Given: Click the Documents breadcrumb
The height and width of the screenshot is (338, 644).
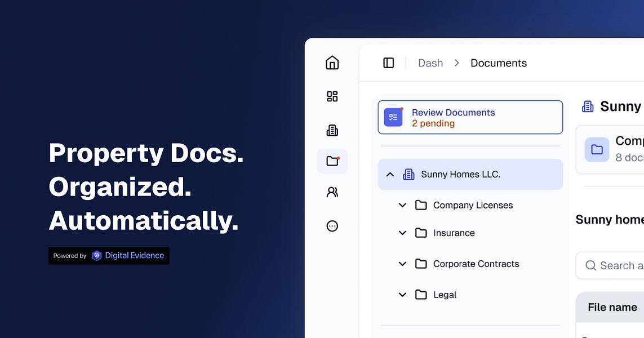Looking at the screenshot, I should pyautogui.click(x=499, y=63).
